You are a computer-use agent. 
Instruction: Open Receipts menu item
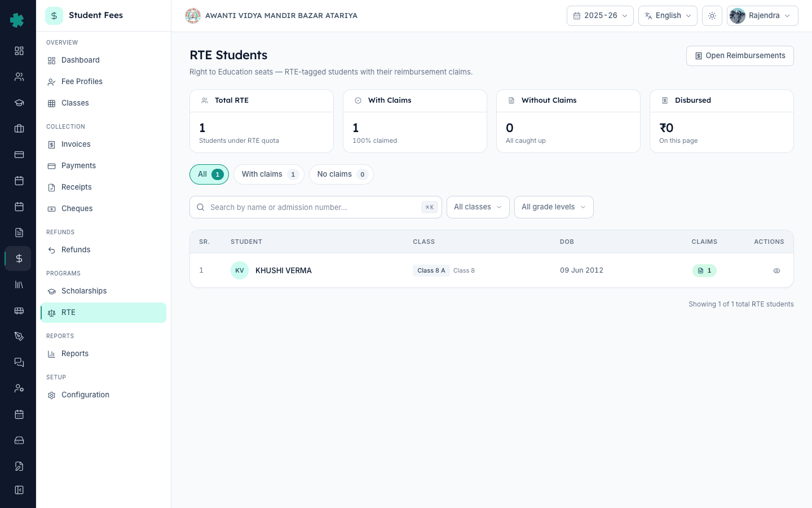pyautogui.click(x=103, y=187)
